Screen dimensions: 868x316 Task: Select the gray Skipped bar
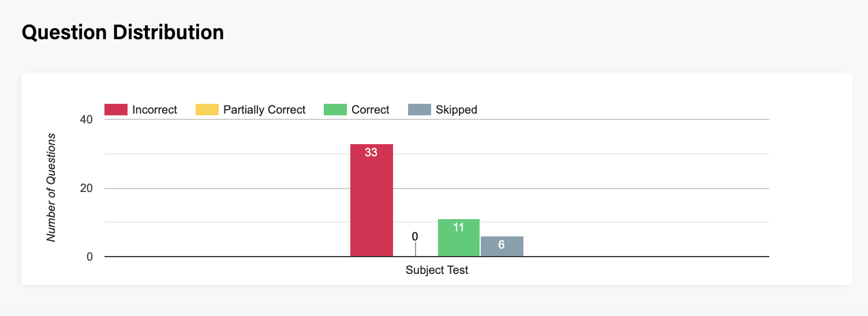pos(502,249)
